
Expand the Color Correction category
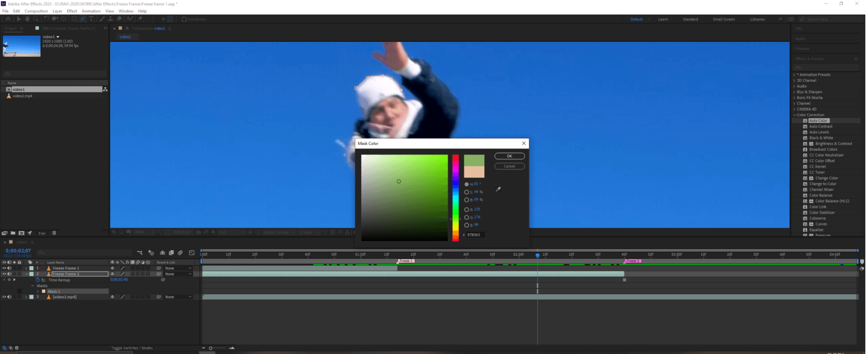tap(795, 115)
